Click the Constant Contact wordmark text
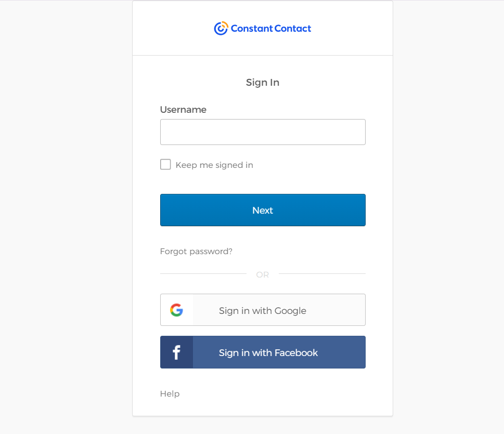This screenshot has width=504, height=434. click(270, 29)
